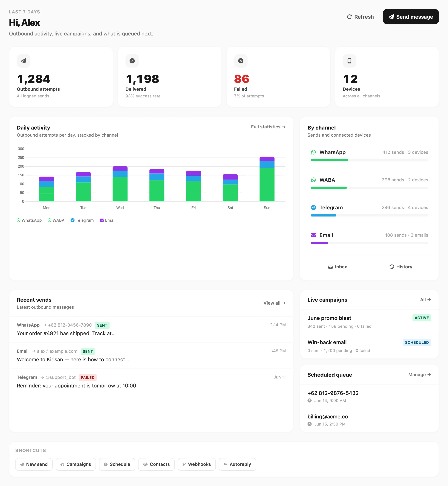
Task: Open the Win-back email campaign
Action: pyautogui.click(x=369, y=346)
